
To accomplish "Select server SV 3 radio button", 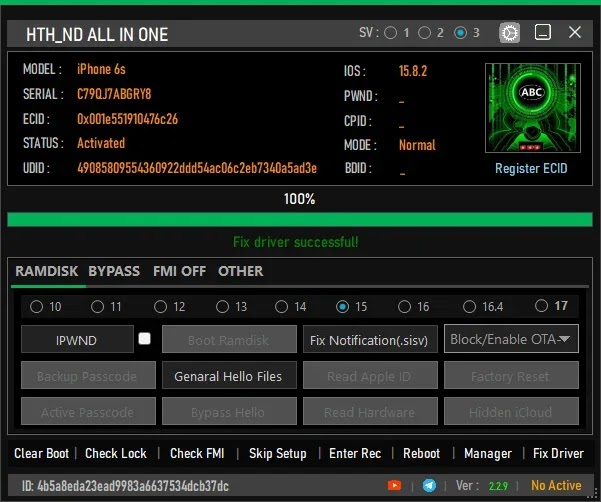I will tap(460, 33).
